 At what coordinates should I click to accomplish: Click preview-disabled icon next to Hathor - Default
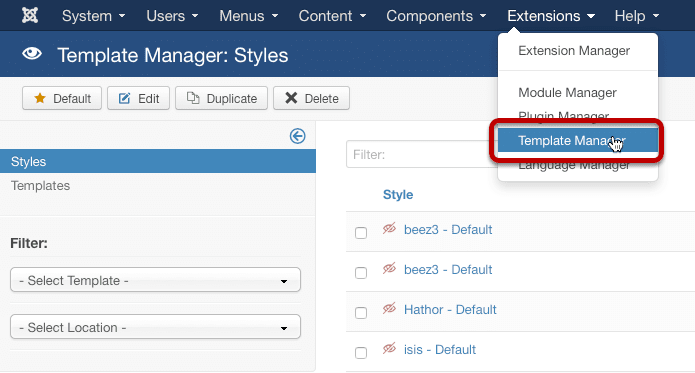(389, 308)
